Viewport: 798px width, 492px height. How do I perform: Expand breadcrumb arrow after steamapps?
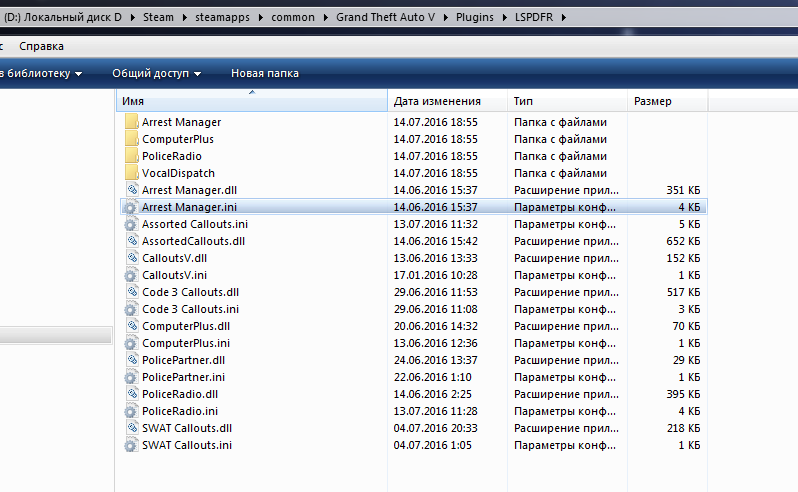pyautogui.click(x=261, y=17)
